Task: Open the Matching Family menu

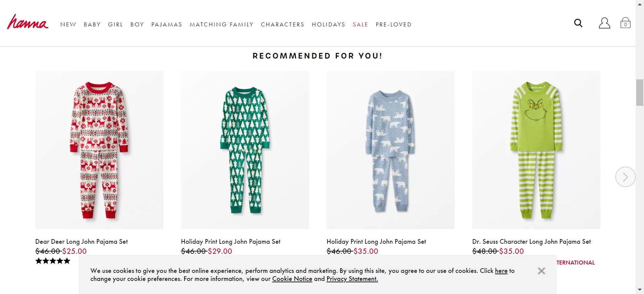Action: tap(221, 24)
